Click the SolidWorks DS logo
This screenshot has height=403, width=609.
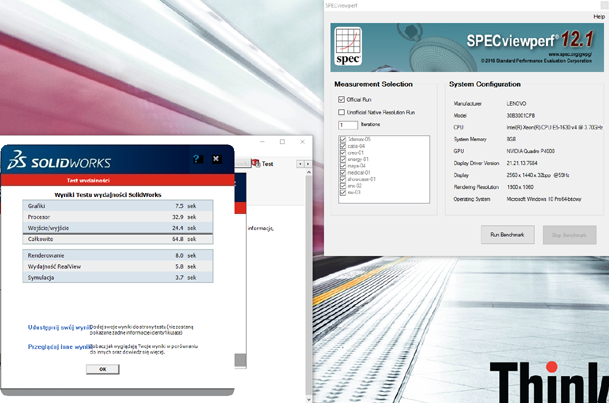[17, 160]
